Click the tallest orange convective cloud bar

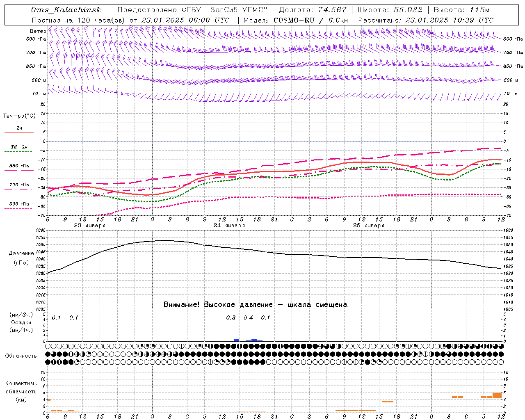(x=497, y=395)
